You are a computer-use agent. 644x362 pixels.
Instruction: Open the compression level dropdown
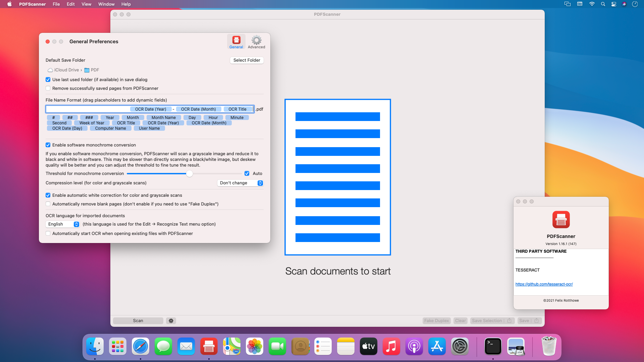(240, 183)
